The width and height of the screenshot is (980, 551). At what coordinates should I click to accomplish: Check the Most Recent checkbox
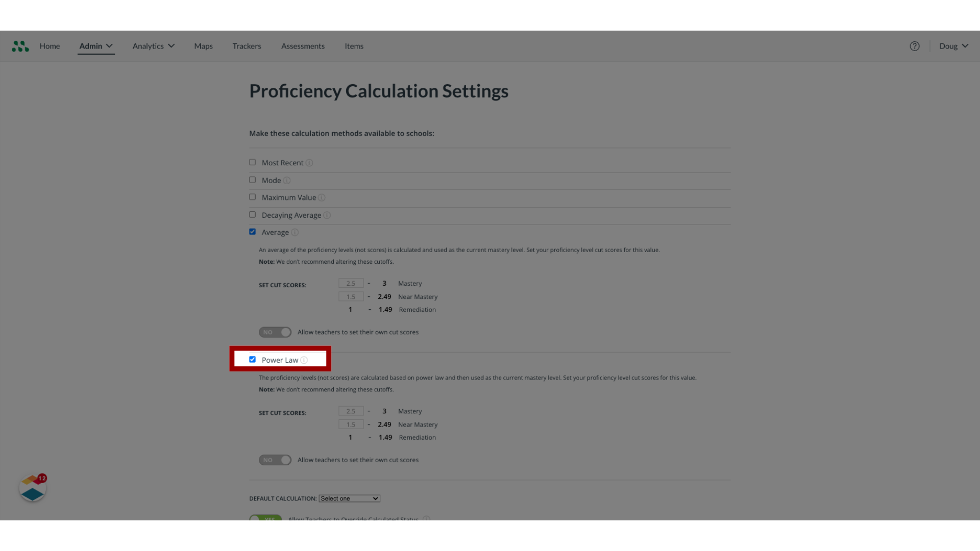253,162
